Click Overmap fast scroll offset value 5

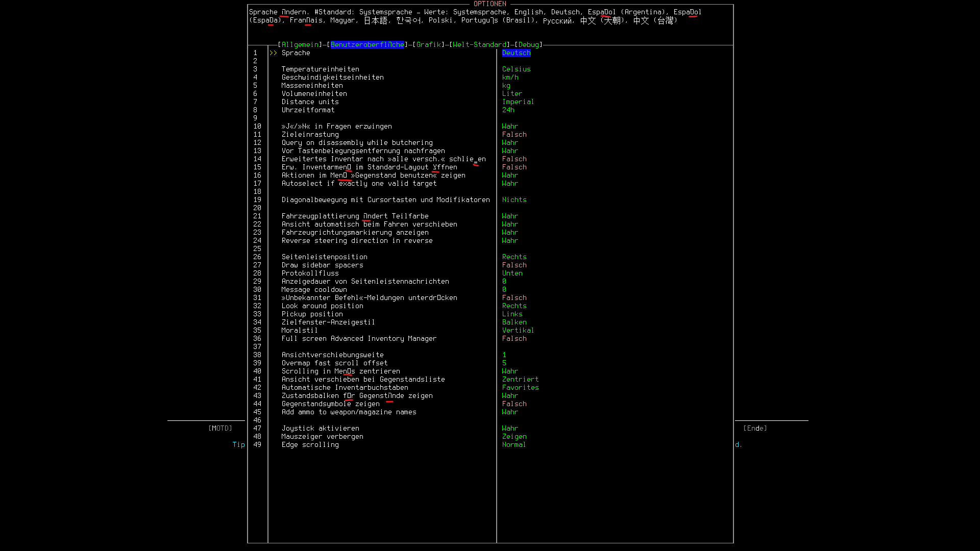coord(504,363)
